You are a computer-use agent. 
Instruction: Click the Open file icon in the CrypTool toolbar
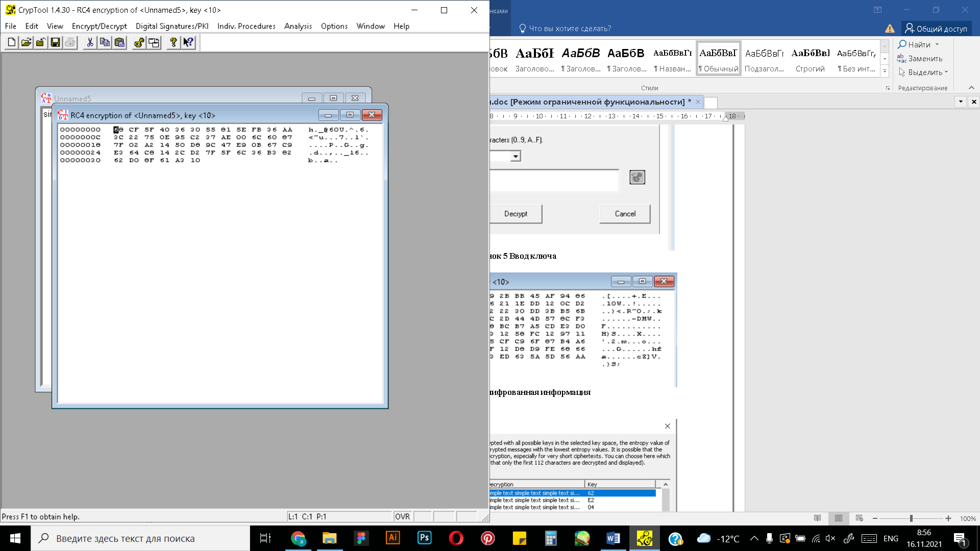[x=26, y=43]
